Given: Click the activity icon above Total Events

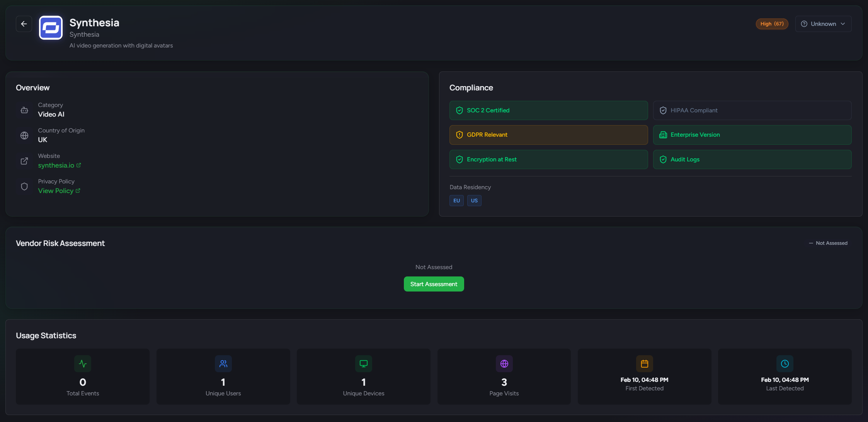Looking at the screenshot, I should coord(82,363).
